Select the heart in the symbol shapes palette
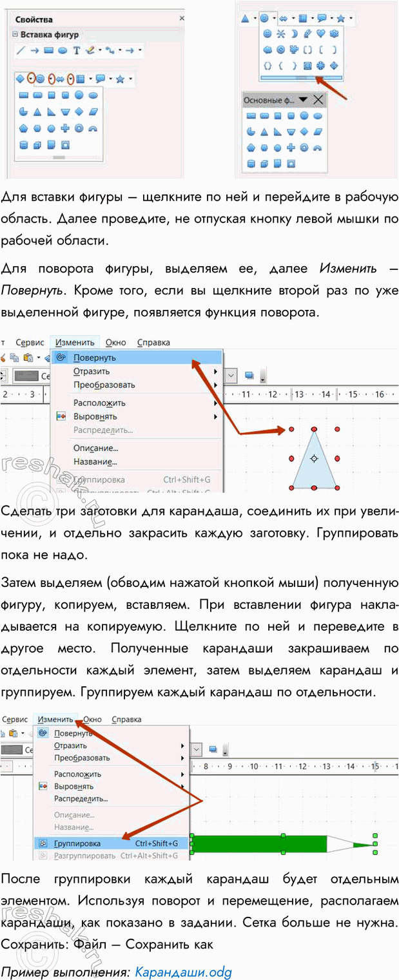 (x=321, y=34)
